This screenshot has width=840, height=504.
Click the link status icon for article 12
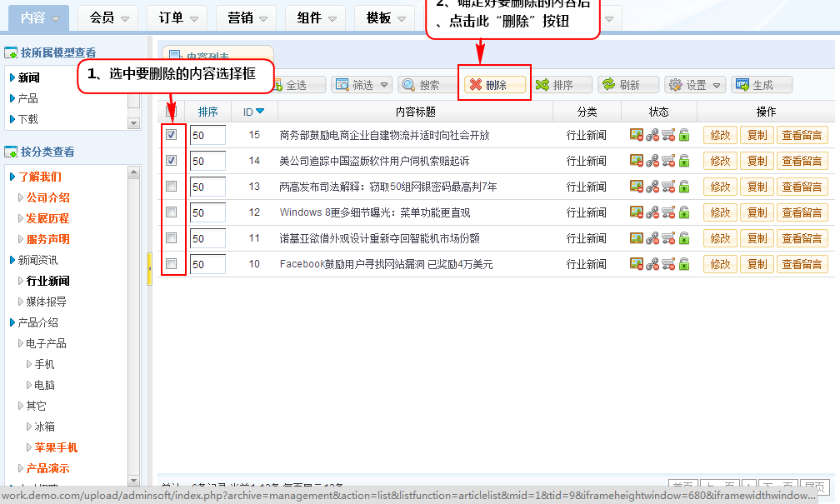pyautogui.click(x=652, y=212)
